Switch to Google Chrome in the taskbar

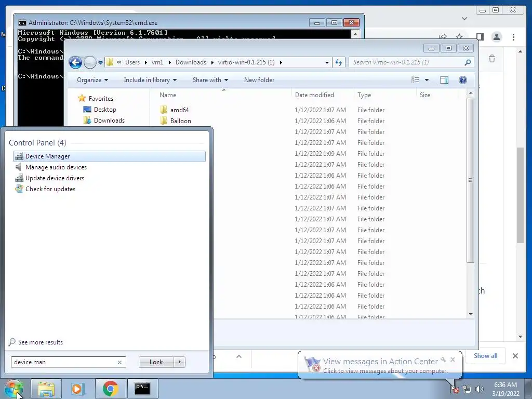click(x=110, y=389)
